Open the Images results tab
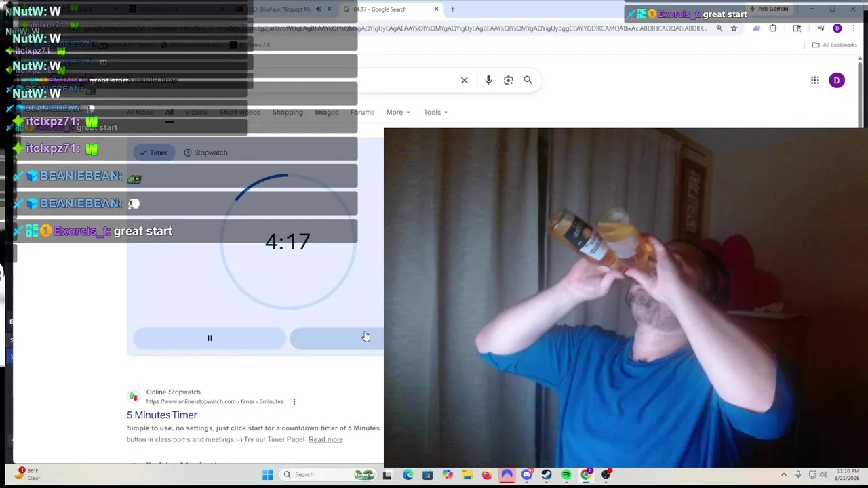This screenshot has width=868, height=488. 327,113
